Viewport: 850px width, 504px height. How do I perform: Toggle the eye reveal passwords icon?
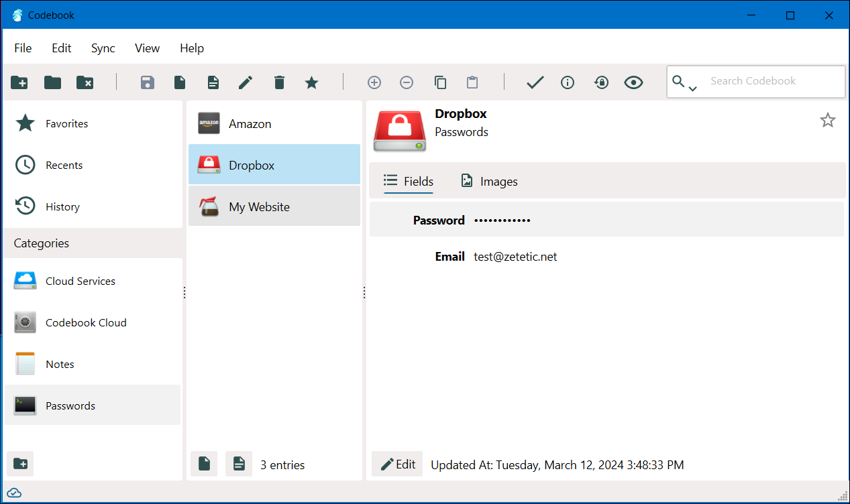tap(633, 82)
